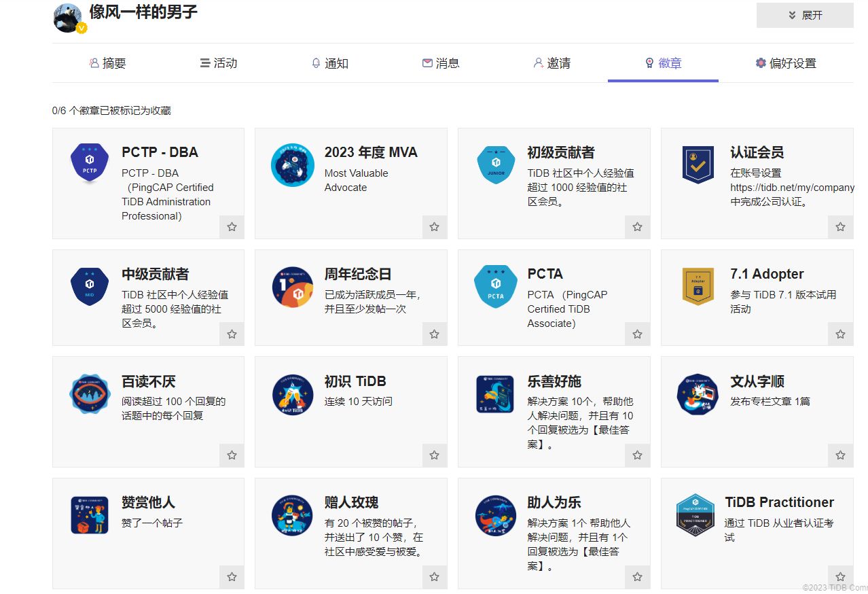
Task: Star the 赞赏他人 badge card
Action: (232, 577)
